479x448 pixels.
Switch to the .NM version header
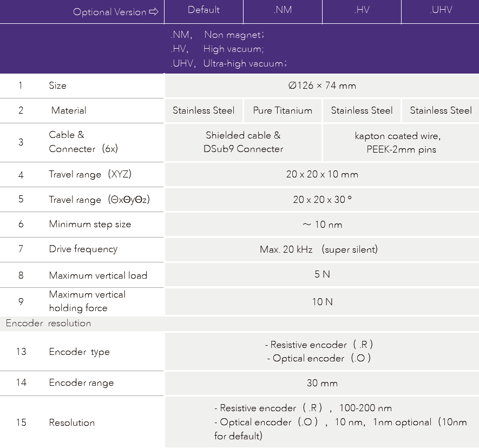tap(283, 10)
